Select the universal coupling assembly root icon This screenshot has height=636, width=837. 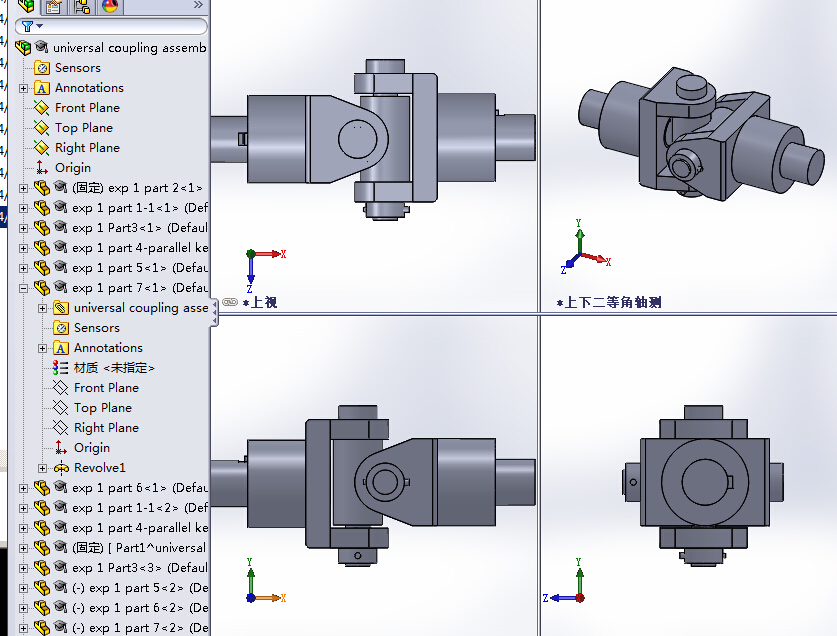click(23, 48)
